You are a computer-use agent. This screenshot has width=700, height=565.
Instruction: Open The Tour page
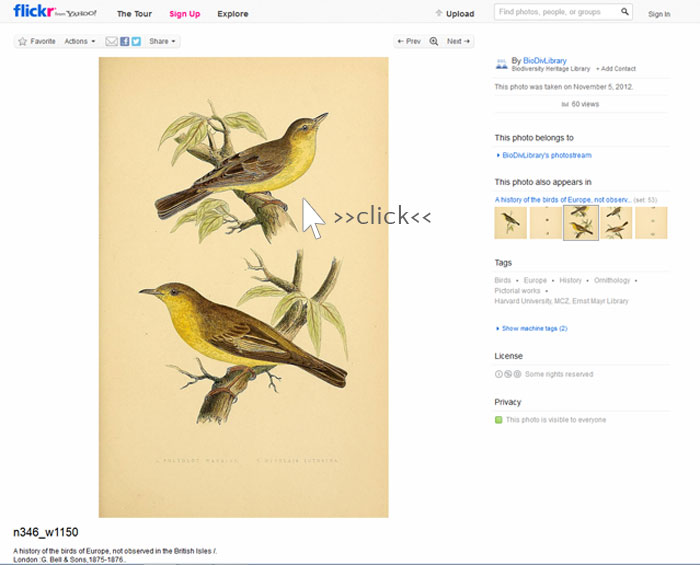[134, 14]
